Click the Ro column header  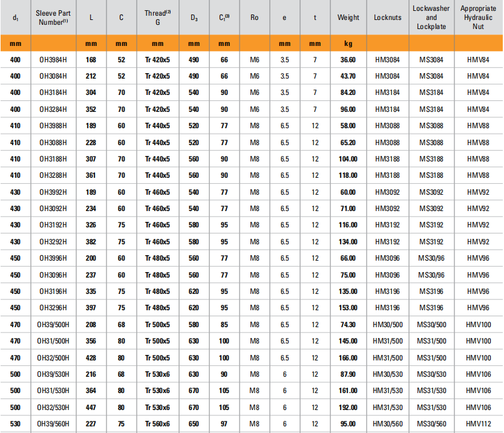pos(254,18)
